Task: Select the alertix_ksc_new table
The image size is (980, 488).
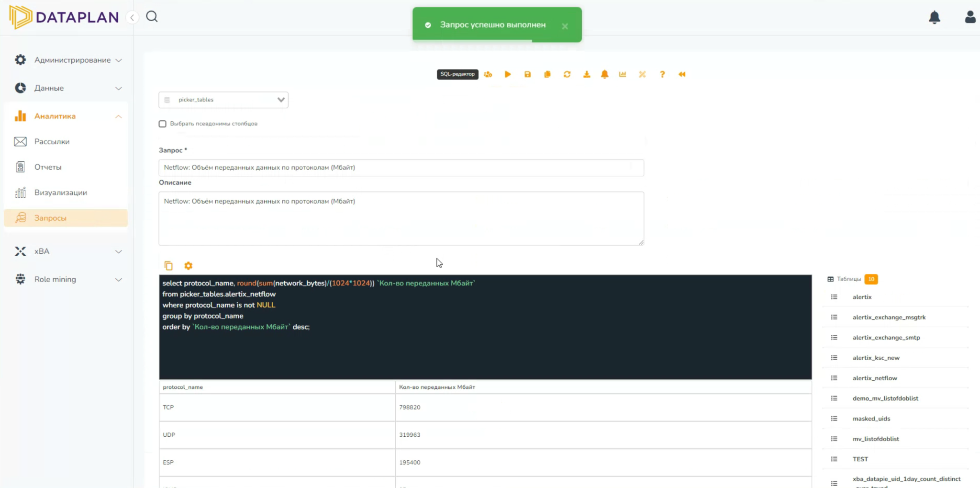Action: (876, 358)
